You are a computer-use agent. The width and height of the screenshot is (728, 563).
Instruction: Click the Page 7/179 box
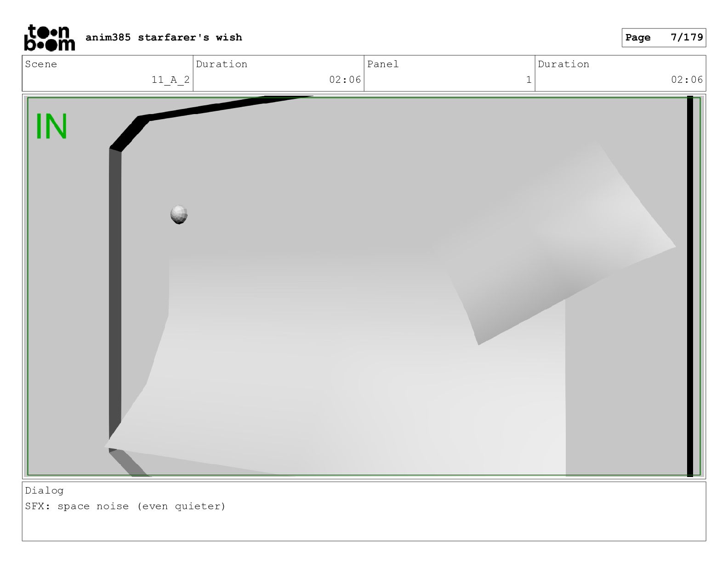[x=664, y=38]
